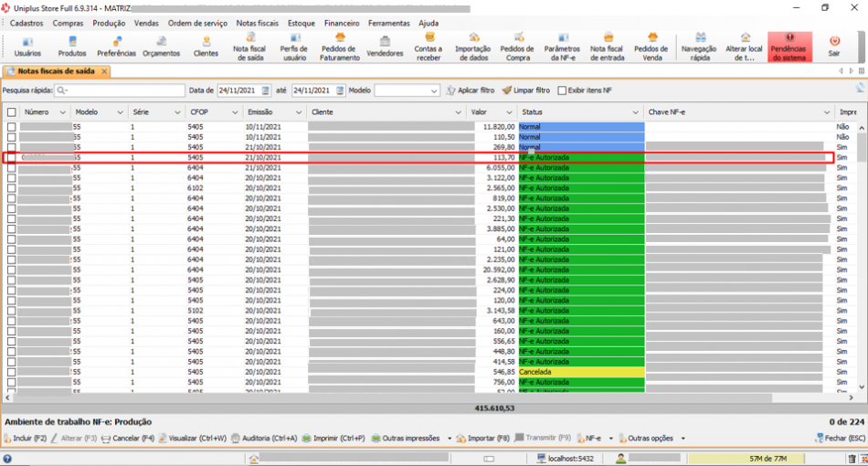Click the home icon in status bar
Screen dimensions: 868x466
coord(253,459)
